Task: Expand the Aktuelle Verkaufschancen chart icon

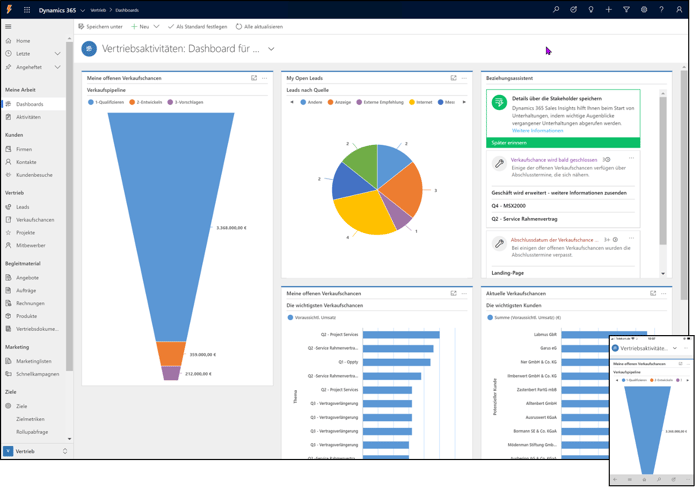Action: coord(653,293)
